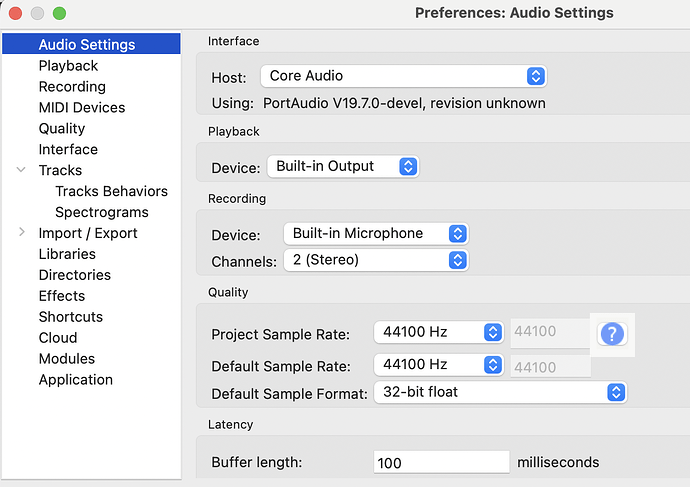Switch to Shortcuts preferences
This screenshot has height=487, width=690.
pyautogui.click(x=70, y=317)
